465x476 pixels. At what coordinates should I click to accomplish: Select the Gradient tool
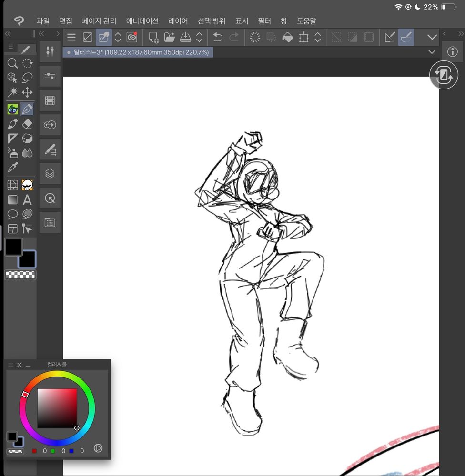pos(13,200)
